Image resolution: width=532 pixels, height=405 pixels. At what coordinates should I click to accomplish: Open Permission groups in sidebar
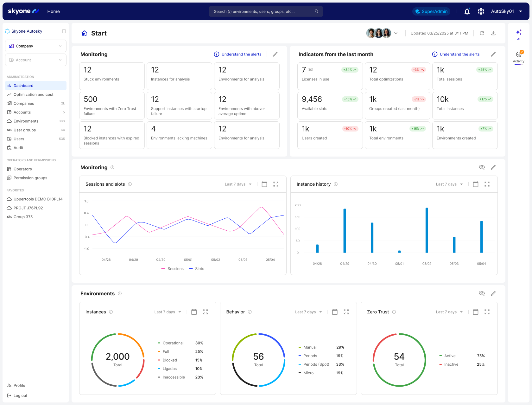point(30,178)
